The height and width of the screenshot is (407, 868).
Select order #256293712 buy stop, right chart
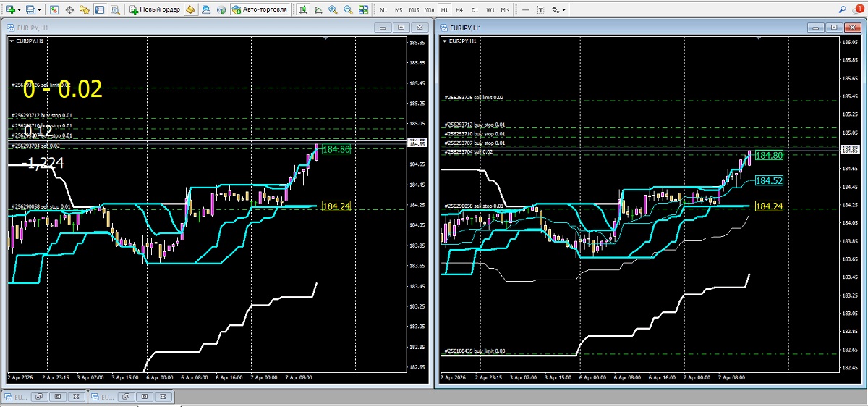pos(475,125)
